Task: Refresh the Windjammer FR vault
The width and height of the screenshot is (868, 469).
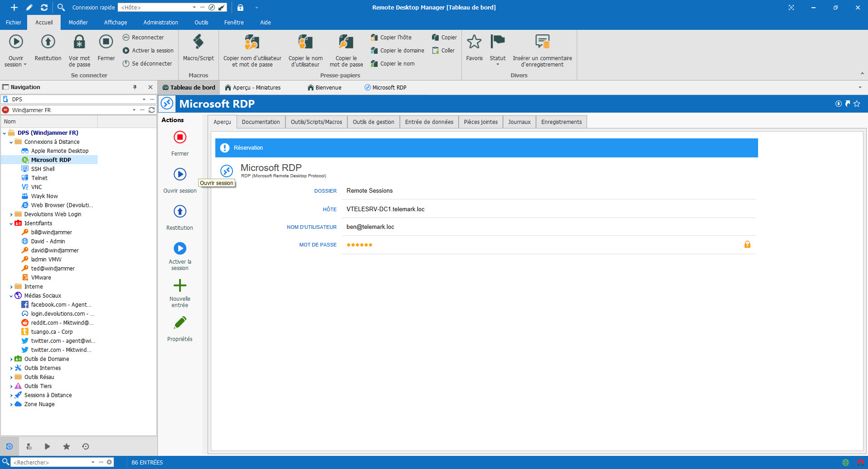Action: (x=152, y=110)
